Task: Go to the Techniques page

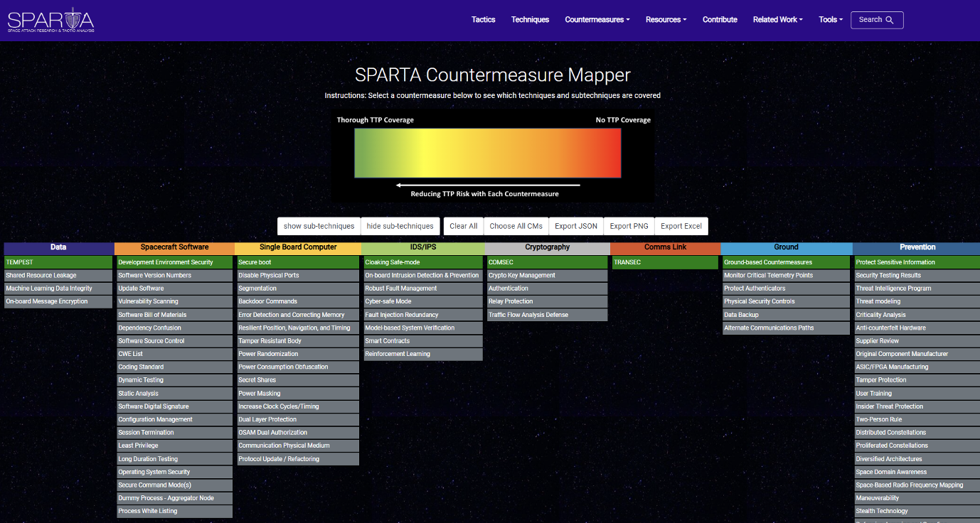Action: [530, 20]
